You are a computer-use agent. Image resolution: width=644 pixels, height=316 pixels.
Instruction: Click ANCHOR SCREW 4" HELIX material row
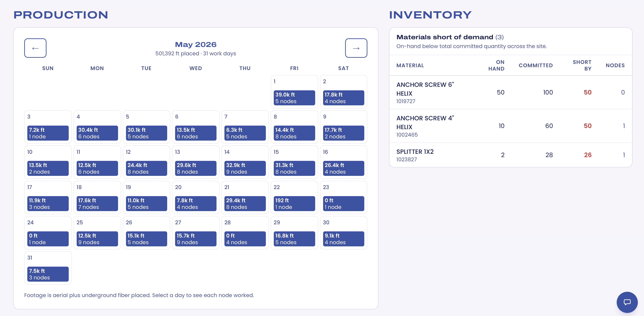click(511, 126)
